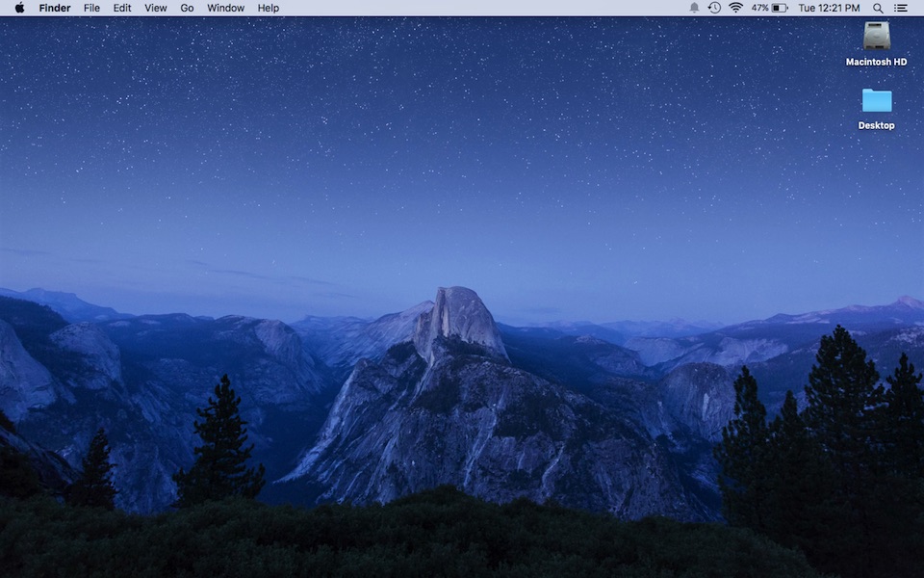Image resolution: width=924 pixels, height=578 pixels.
Task: Click the Tue 12:21 PM clock
Action: (829, 8)
